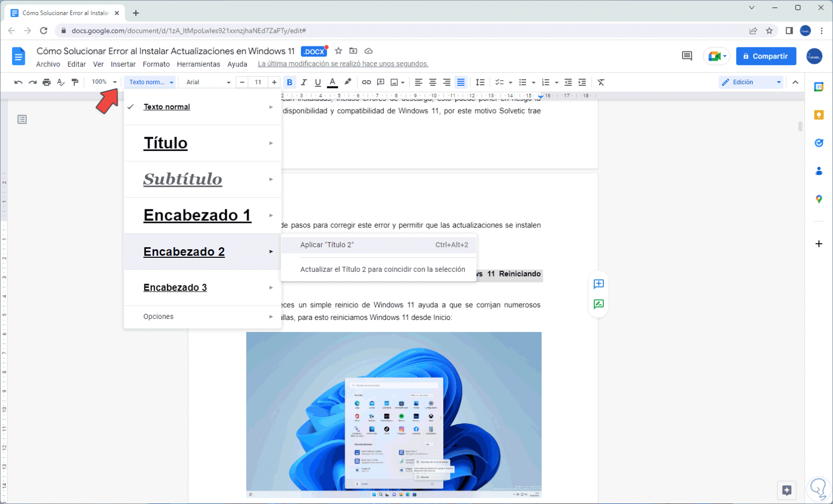Image resolution: width=833 pixels, height=504 pixels.
Task: Center align the text
Action: (433, 82)
